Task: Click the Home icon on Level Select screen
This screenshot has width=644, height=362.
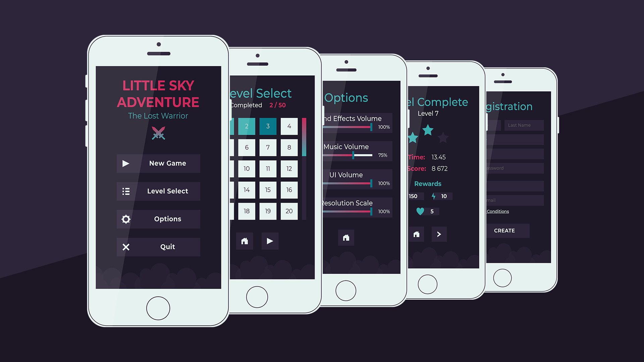Action: click(x=245, y=240)
